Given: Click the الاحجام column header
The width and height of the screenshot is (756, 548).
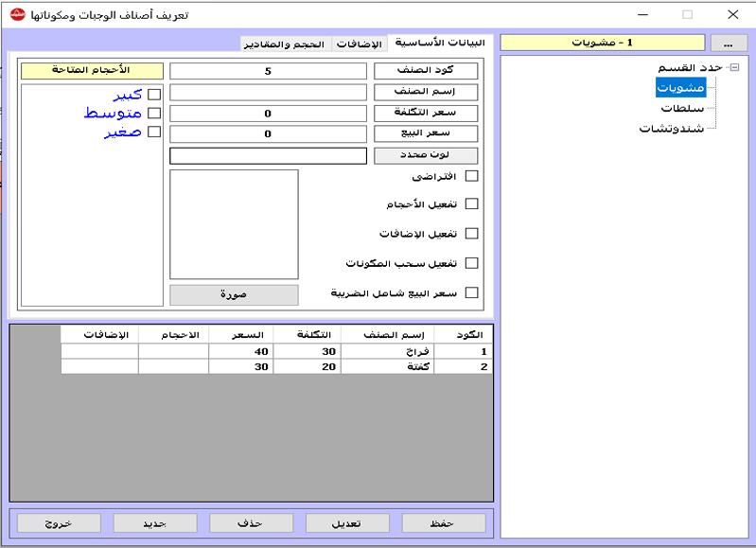Looking at the screenshot, I should [x=173, y=335].
